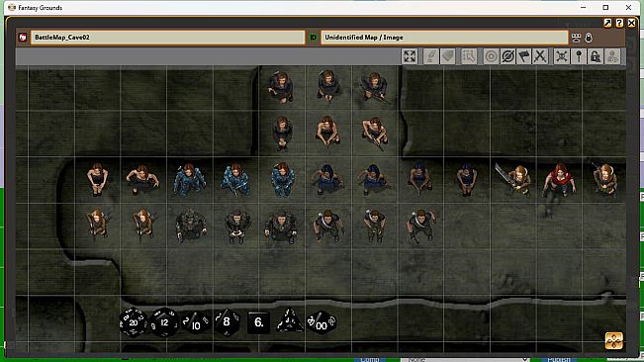Click the skull and crossbones tool
This screenshot has height=362, width=644.
pos(562,56)
